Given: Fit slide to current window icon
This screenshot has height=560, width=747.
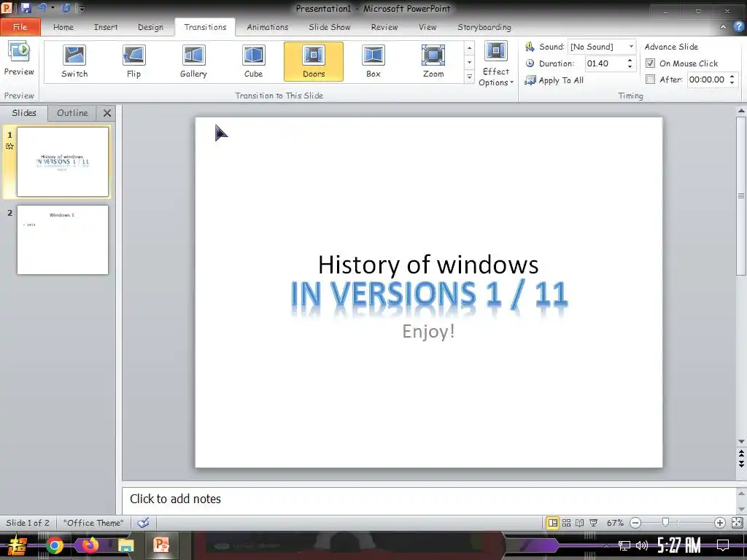Looking at the screenshot, I should (x=737, y=523).
